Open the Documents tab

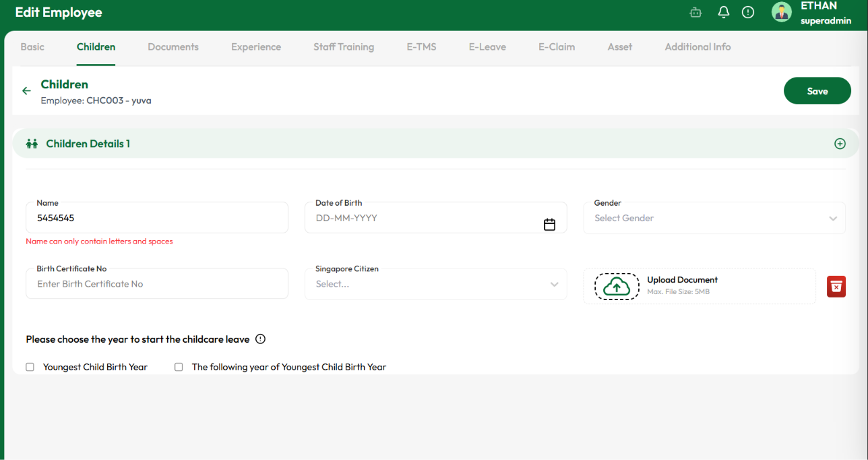(173, 47)
